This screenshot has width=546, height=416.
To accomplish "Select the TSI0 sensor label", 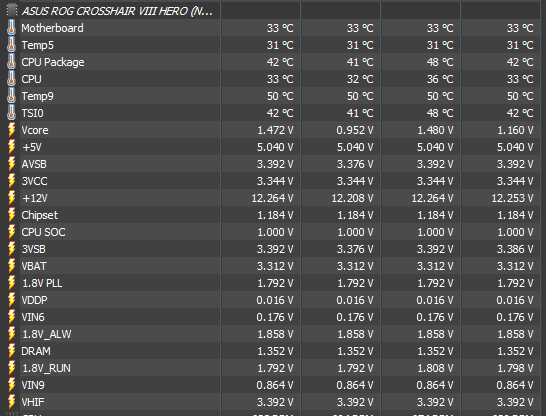I will coord(33,113).
